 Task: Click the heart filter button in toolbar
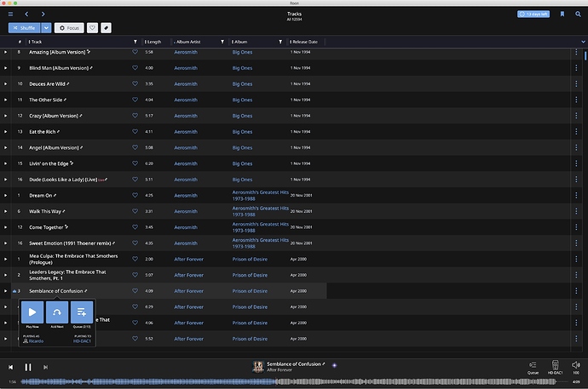92,28
